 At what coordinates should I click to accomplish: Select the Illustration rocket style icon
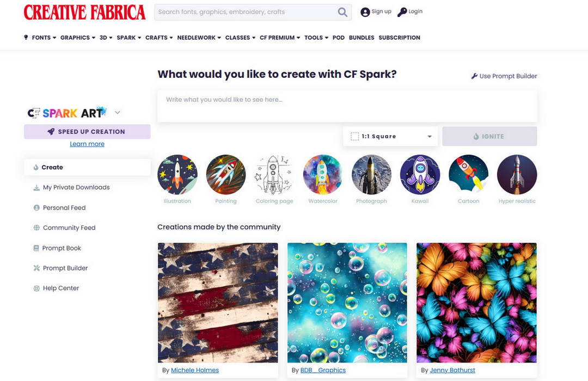(x=177, y=175)
